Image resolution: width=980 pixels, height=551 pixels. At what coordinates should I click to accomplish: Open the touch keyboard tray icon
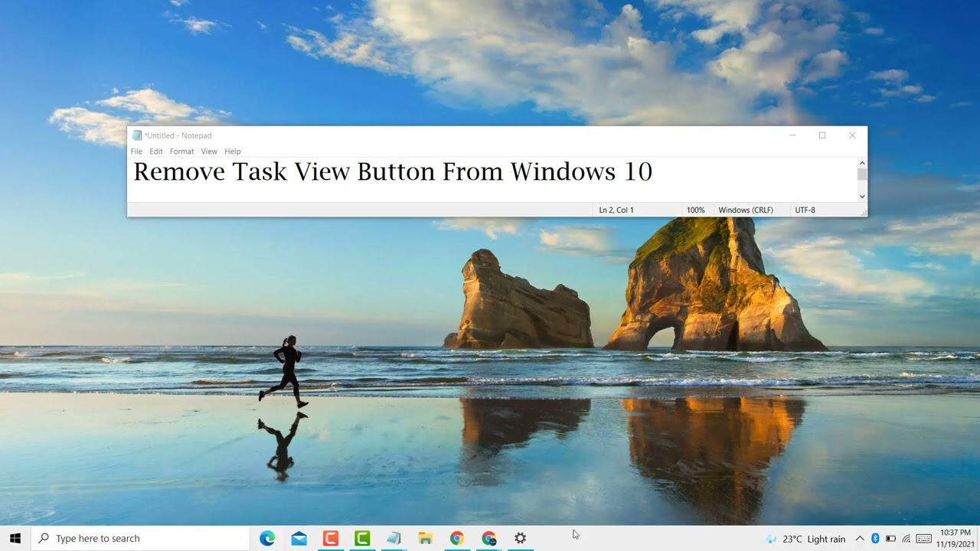pyautogui.click(x=924, y=539)
